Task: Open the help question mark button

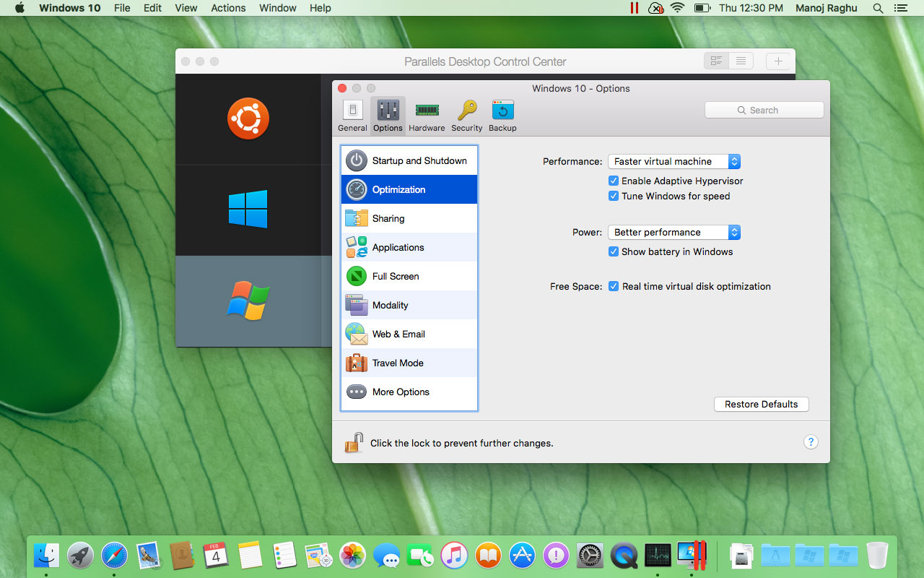Action: [x=811, y=442]
